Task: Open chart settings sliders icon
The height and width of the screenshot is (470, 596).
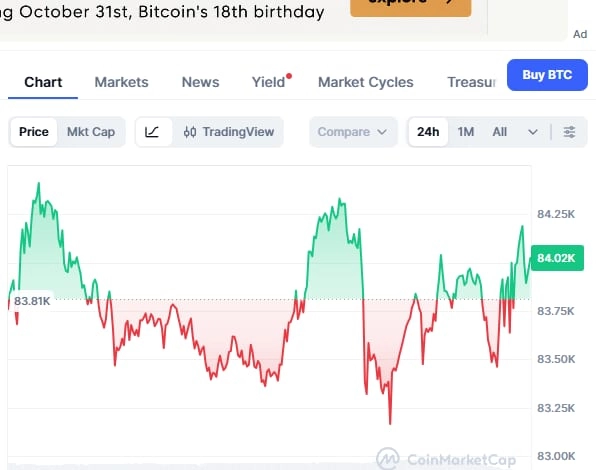Action: [569, 132]
